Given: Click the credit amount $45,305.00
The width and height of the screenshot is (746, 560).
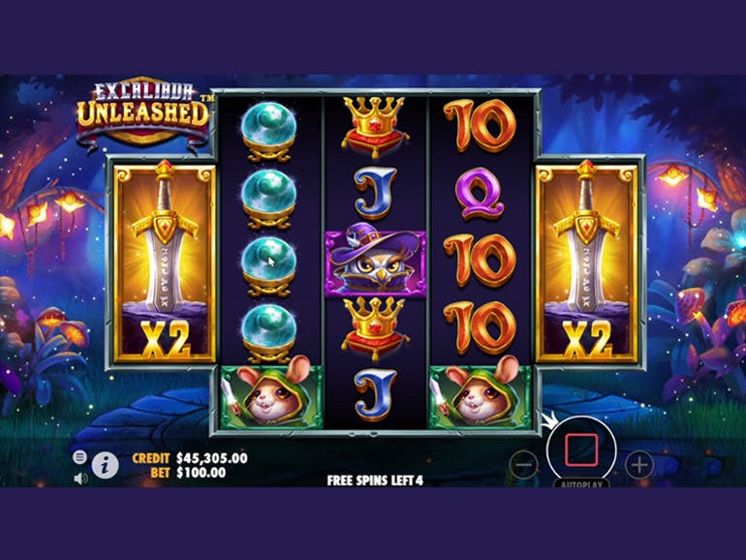Looking at the screenshot, I should (x=212, y=458).
